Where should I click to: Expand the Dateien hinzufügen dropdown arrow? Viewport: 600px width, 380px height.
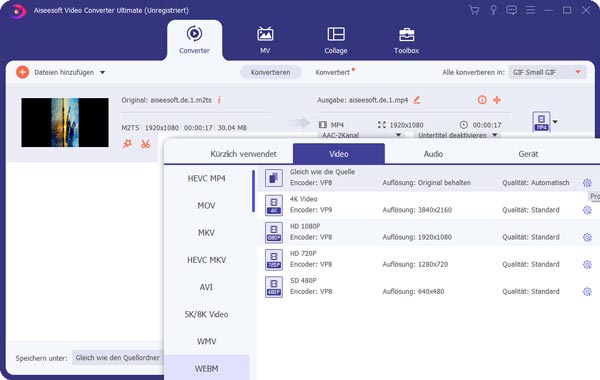point(103,72)
